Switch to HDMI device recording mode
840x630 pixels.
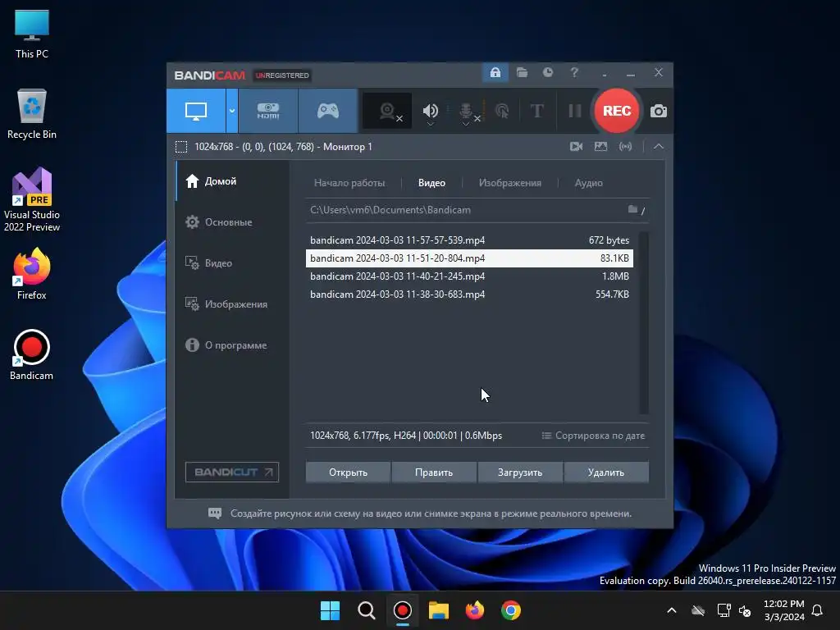coord(268,111)
